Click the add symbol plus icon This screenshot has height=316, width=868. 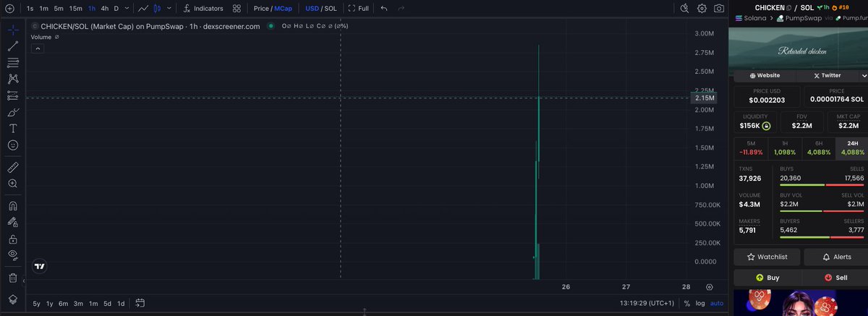coord(9,8)
